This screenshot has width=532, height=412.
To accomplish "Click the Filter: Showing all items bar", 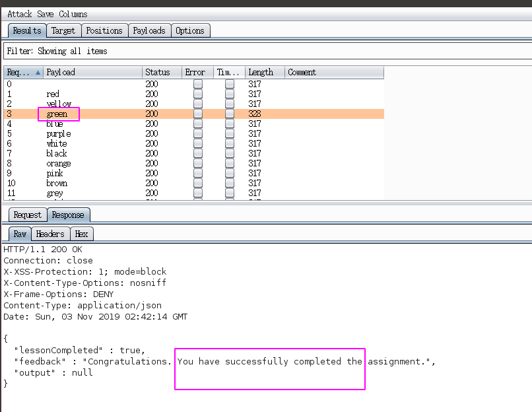I will (x=267, y=51).
